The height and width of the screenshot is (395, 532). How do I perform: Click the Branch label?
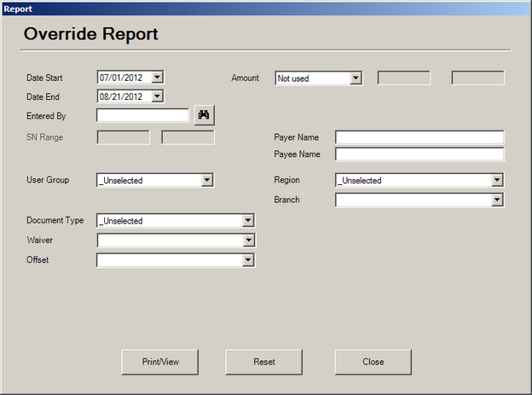(x=286, y=200)
